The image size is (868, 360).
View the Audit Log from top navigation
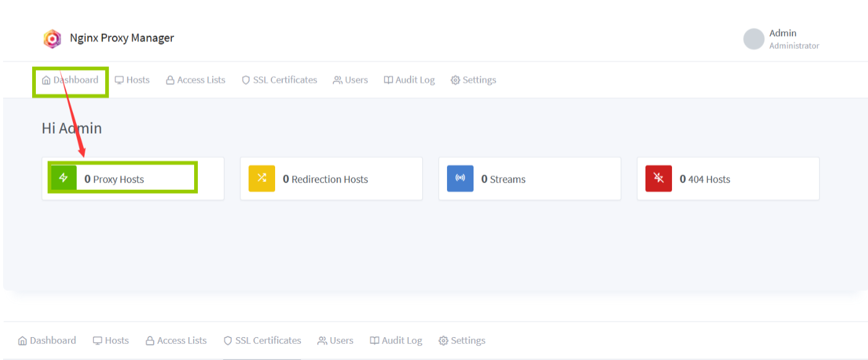pyautogui.click(x=409, y=80)
